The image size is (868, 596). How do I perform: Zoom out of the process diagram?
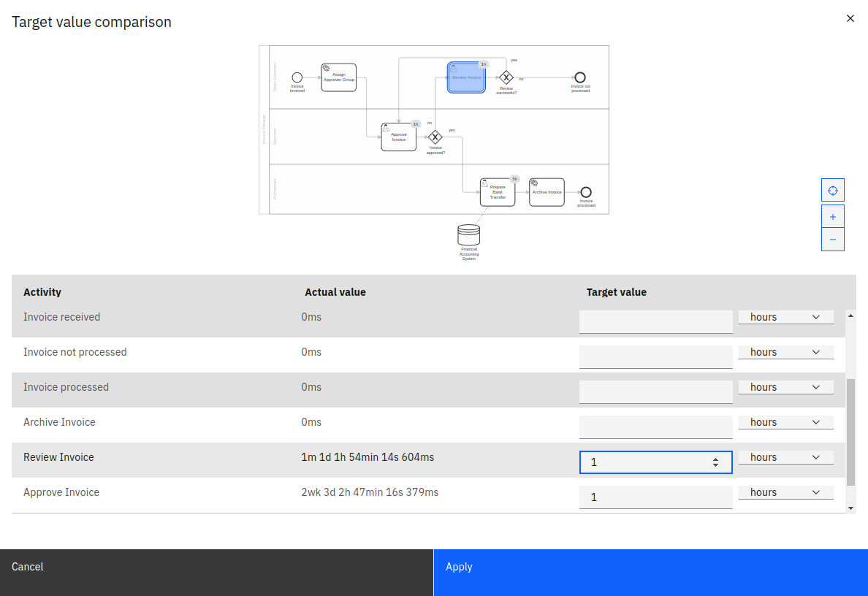[833, 239]
